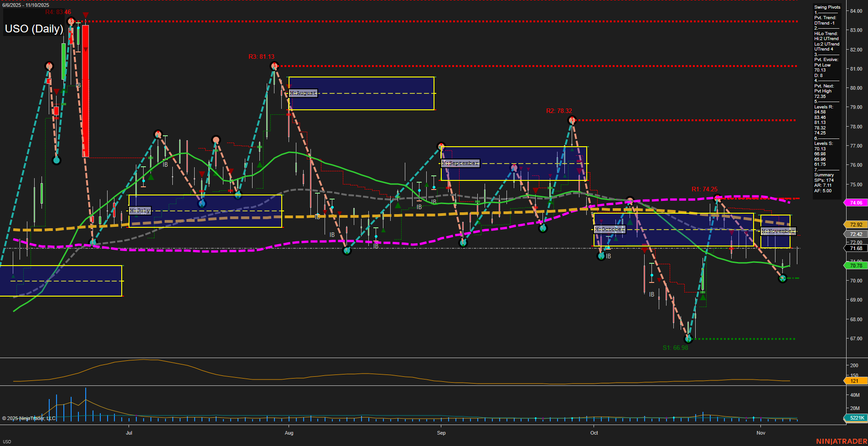Select the M:September monthly range label
The width and height of the screenshot is (868, 446).
pyautogui.click(x=460, y=163)
